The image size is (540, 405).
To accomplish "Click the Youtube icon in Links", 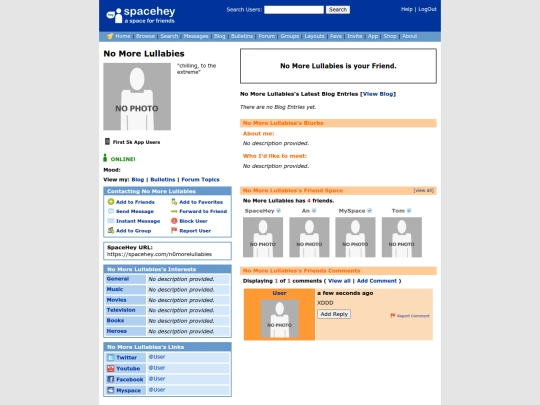I will click(111, 368).
